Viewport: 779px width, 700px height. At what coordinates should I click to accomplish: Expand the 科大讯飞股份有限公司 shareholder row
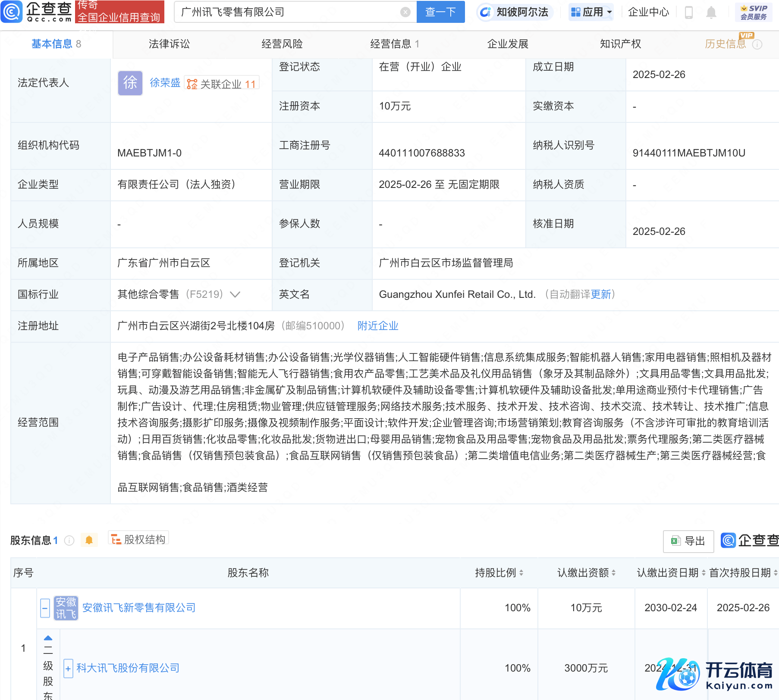click(x=68, y=669)
